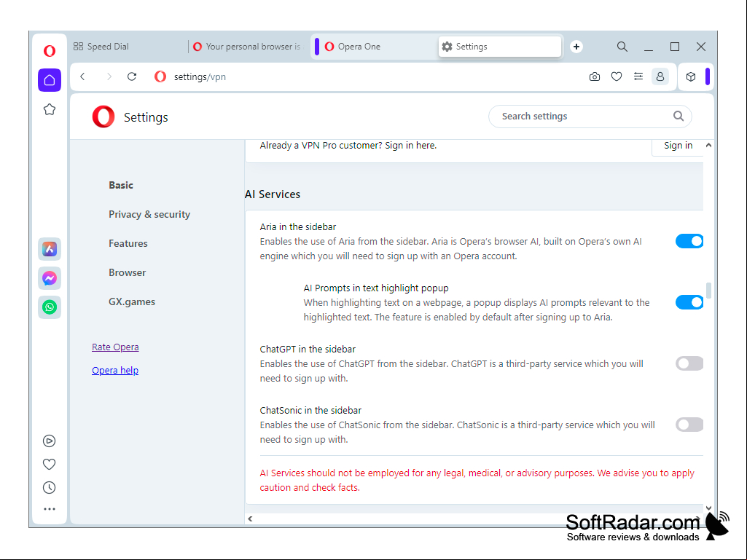Click the 'ChatSonic in the sidebar' title

(x=310, y=411)
